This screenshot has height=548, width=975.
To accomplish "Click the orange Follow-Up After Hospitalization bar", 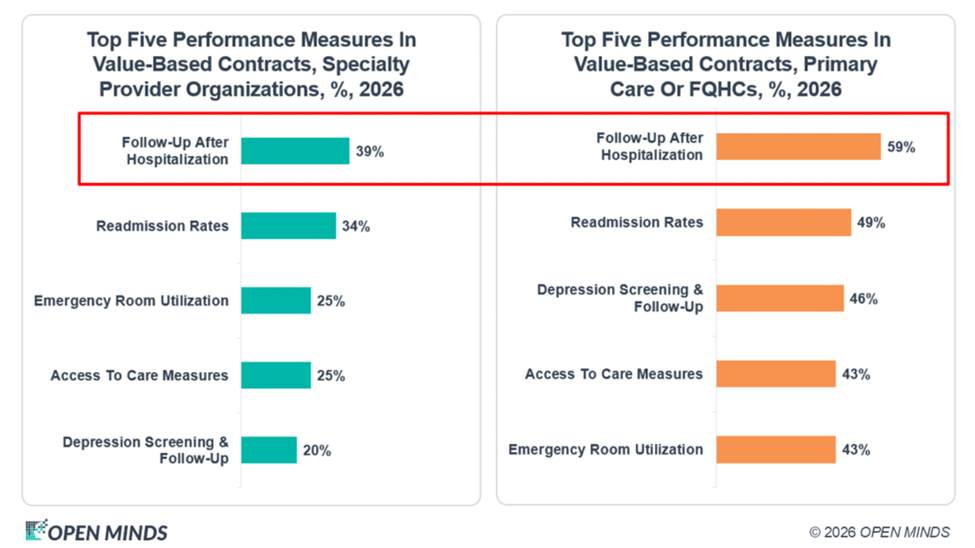I will click(798, 147).
